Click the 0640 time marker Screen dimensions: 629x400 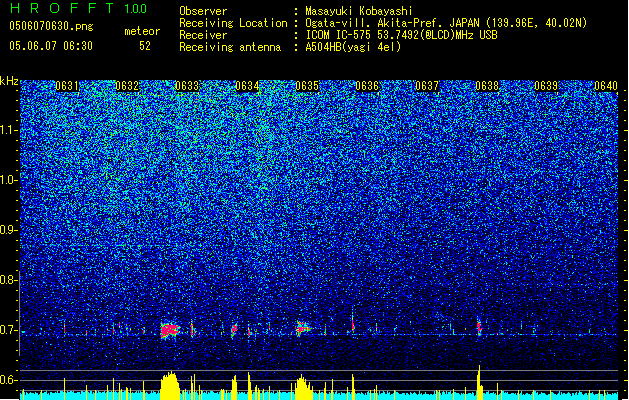(x=606, y=86)
